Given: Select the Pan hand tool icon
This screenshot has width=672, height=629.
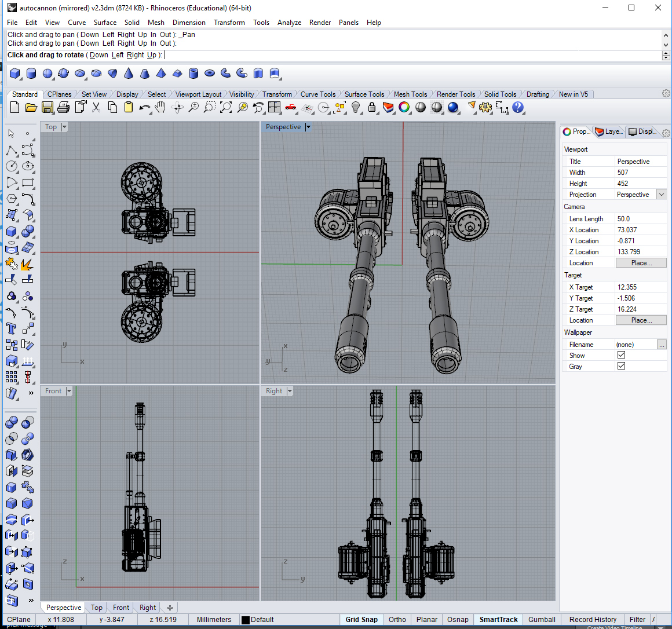Looking at the screenshot, I should (160, 108).
